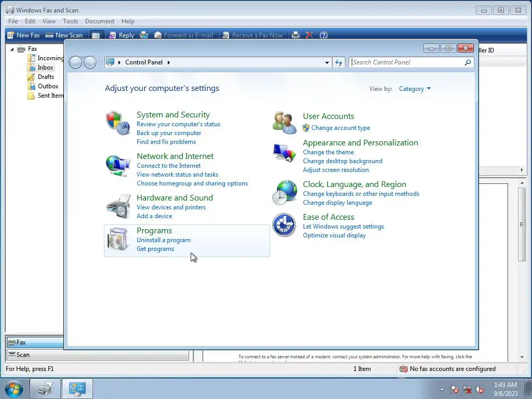Switch to the Scan pane button
The image size is (532, 399).
(98, 355)
